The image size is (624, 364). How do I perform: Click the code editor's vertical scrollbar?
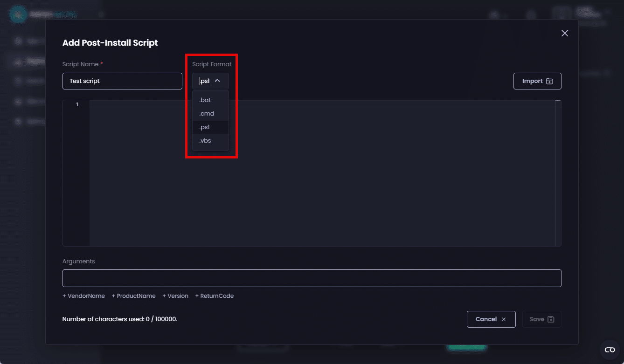[558, 172]
